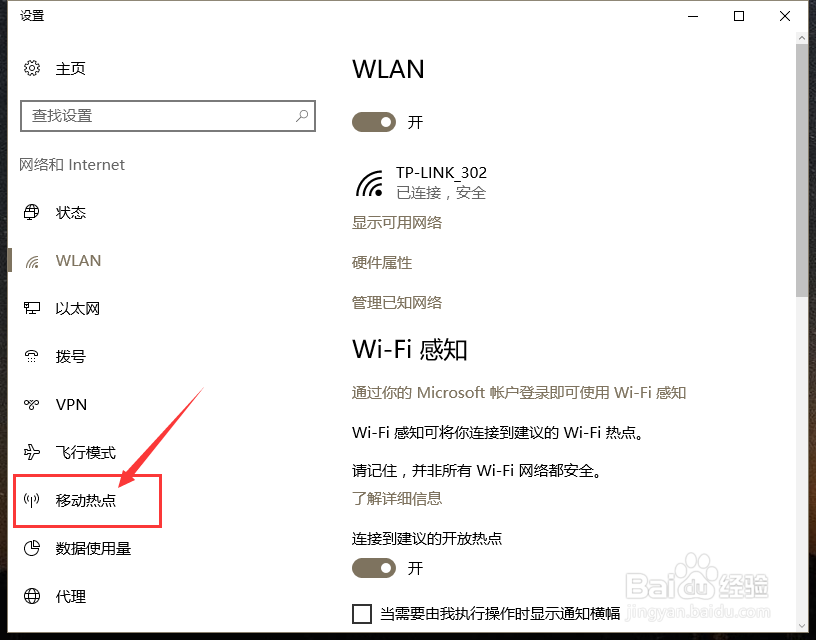Open the 管理已知网络 link
816x640 pixels.
pos(397,302)
